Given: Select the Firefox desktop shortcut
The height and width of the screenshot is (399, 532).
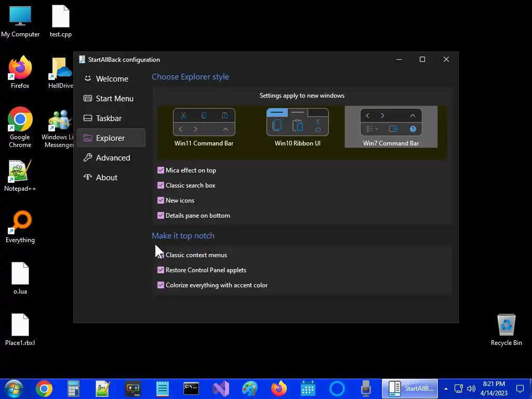Looking at the screenshot, I should pyautogui.click(x=20, y=72).
